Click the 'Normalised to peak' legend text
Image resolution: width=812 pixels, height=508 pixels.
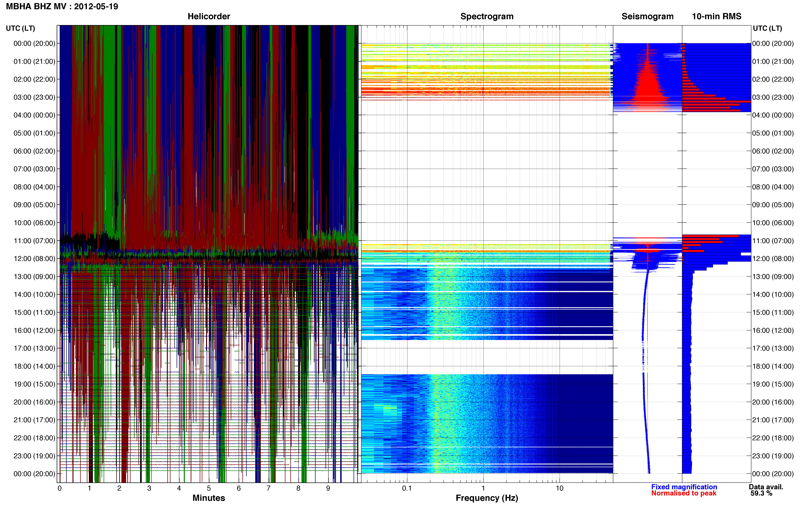(x=684, y=493)
